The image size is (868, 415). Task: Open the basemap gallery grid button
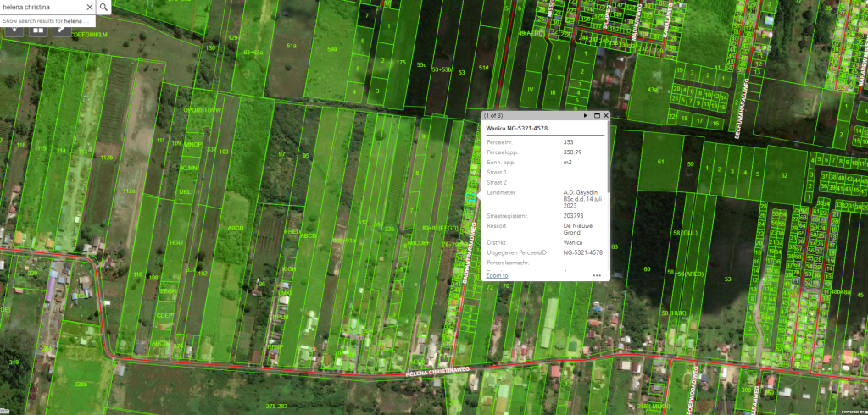click(39, 30)
